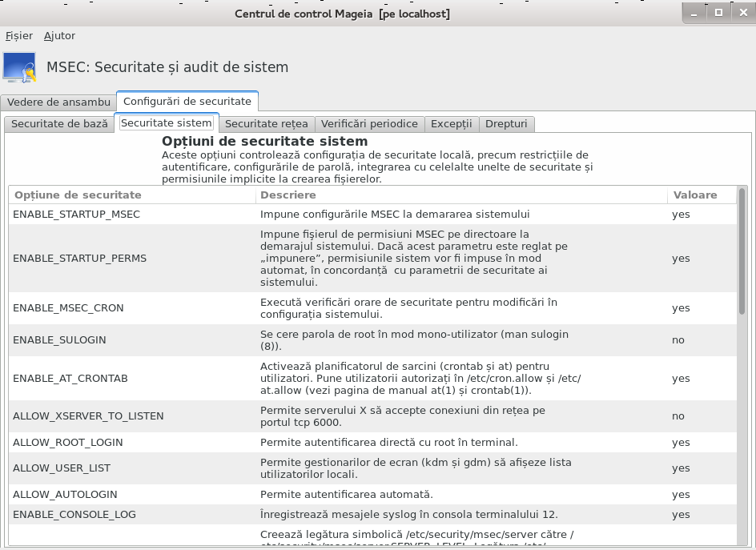Click description 'Execută verificări orare de securitate'
The image size is (756, 550).
click(x=408, y=308)
